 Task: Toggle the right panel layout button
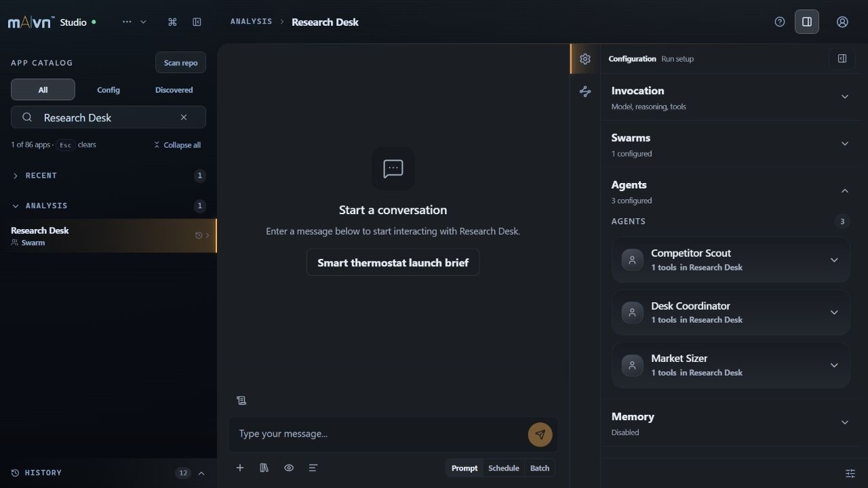[807, 22]
